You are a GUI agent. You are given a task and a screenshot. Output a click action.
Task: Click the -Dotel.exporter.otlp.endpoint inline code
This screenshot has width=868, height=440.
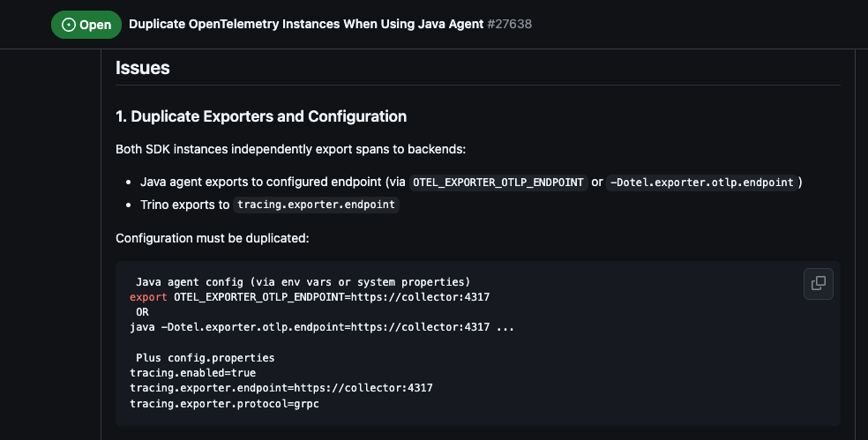(x=702, y=183)
